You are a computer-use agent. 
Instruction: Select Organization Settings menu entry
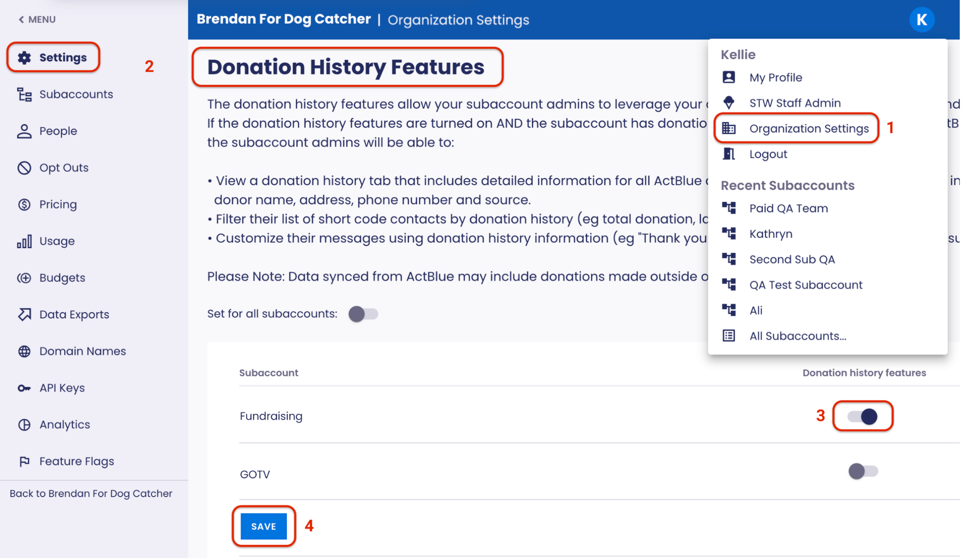[x=808, y=129]
